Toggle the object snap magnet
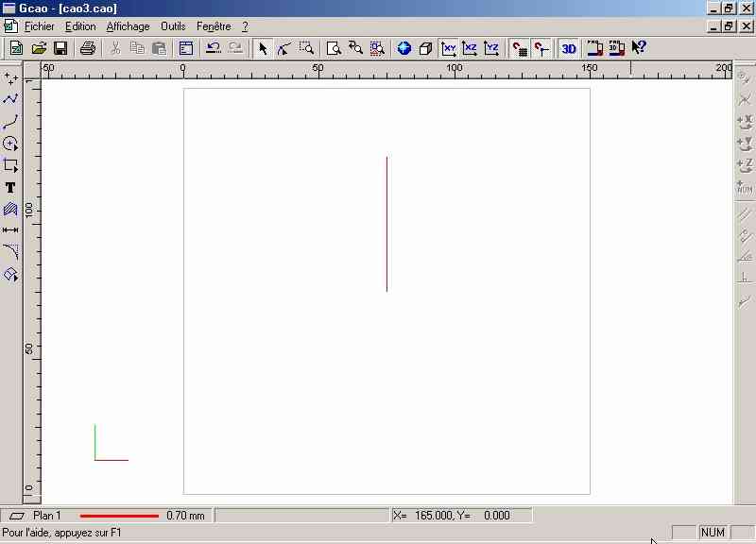756x544 pixels. click(x=541, y=48)
